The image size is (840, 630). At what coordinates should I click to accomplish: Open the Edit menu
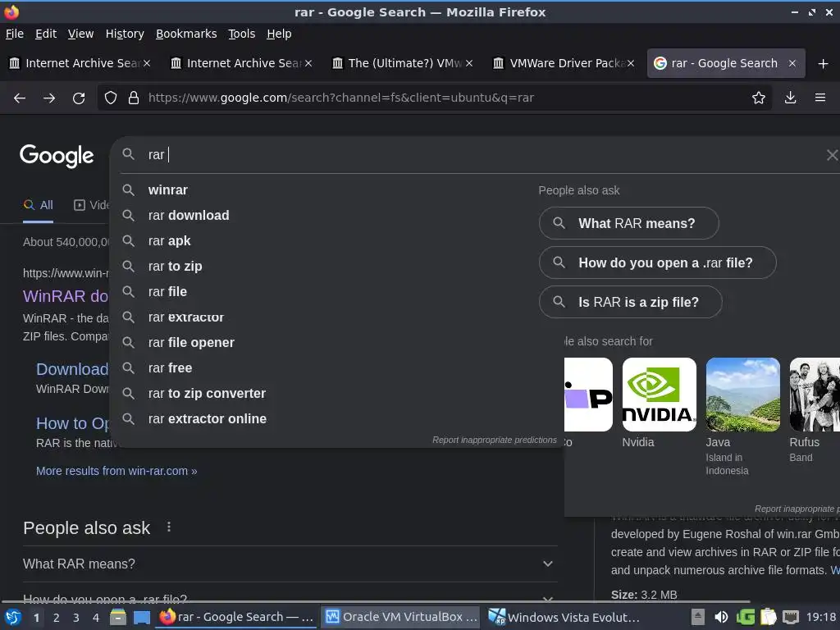(46, 34)
